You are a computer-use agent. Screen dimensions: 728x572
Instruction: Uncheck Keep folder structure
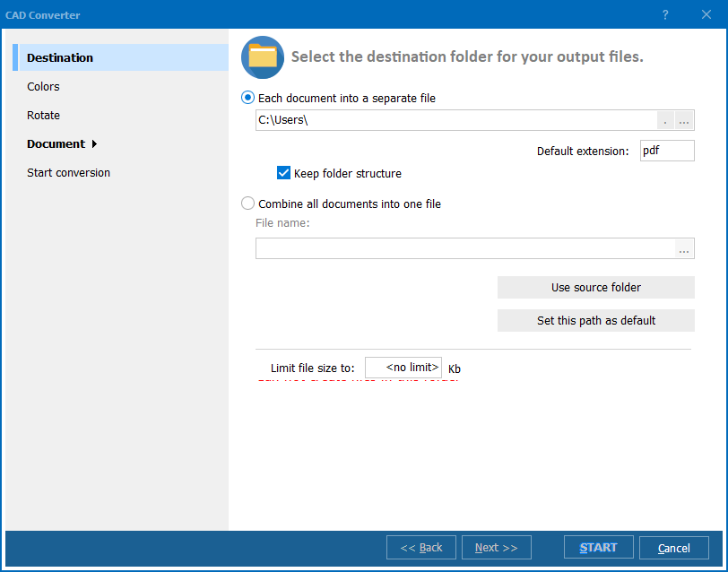point(284,173)
